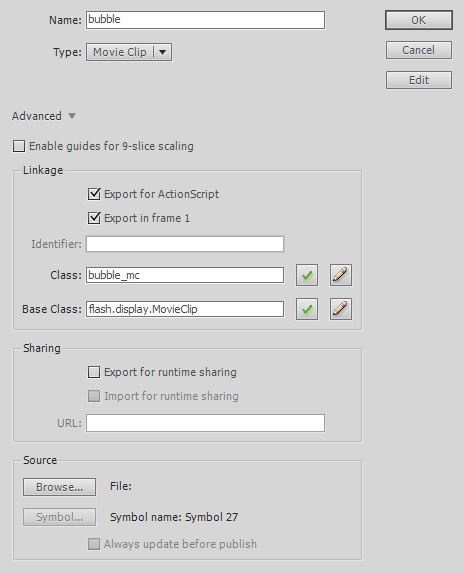Image resolution: width=463 pixels, height=573 pixels.
Task: Open the symbol via Edit button
Action: (419, 80)
